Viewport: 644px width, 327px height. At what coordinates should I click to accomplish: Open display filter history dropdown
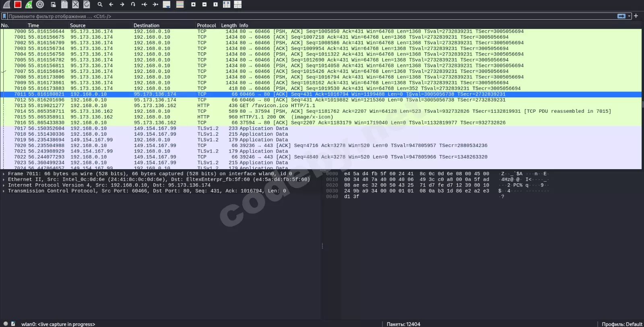pyautogui.click(x=629, y=16)
